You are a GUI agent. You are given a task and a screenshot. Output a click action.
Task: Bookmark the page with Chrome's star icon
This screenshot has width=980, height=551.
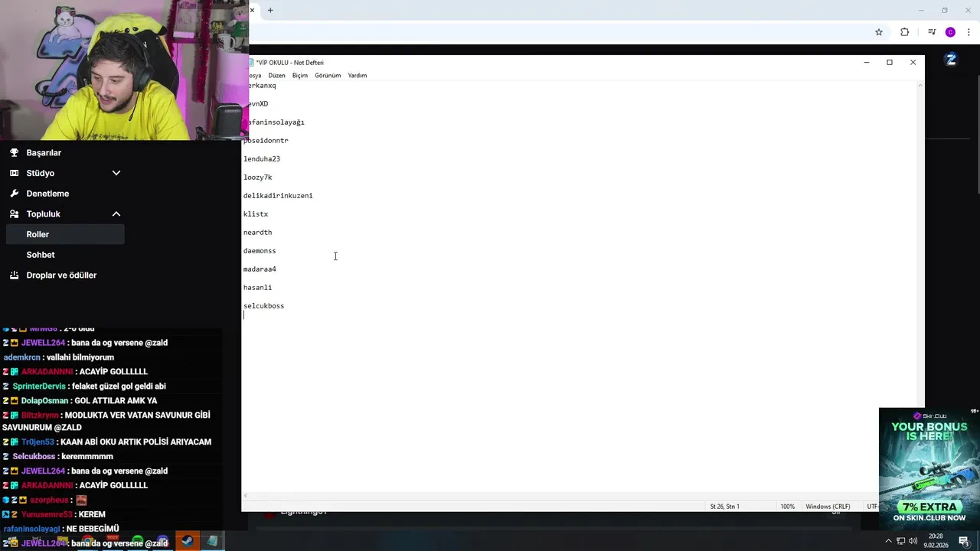(x=879, y=32)
